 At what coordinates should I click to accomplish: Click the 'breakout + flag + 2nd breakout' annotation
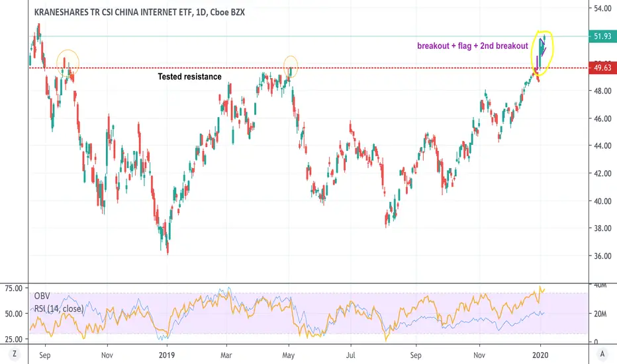[x=473, y=46]
